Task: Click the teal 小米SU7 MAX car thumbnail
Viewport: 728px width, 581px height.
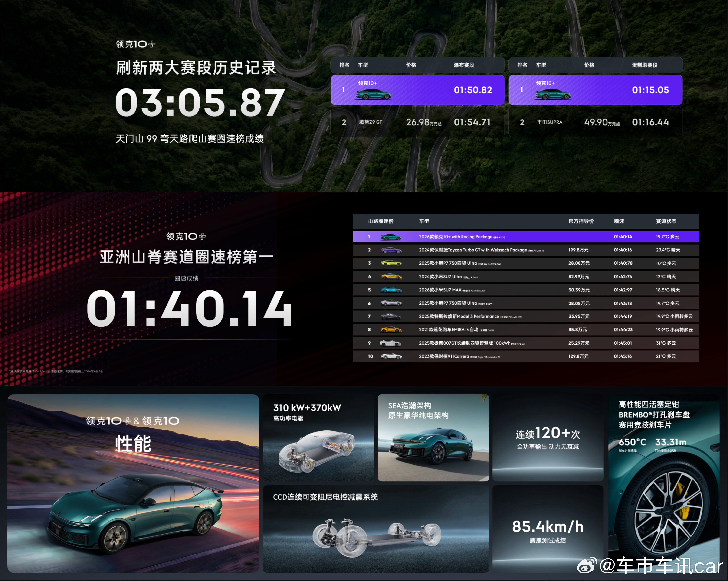Action: click(x=391, y=290)
